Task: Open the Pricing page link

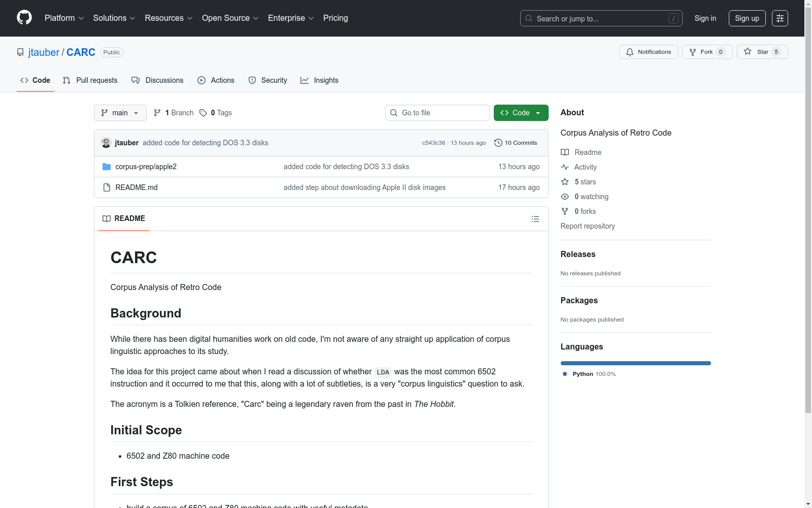Action: tap(335, 18)
